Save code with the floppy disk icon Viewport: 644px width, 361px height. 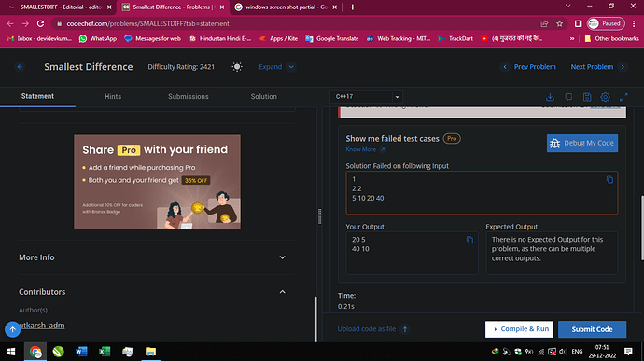pos(587,97)
